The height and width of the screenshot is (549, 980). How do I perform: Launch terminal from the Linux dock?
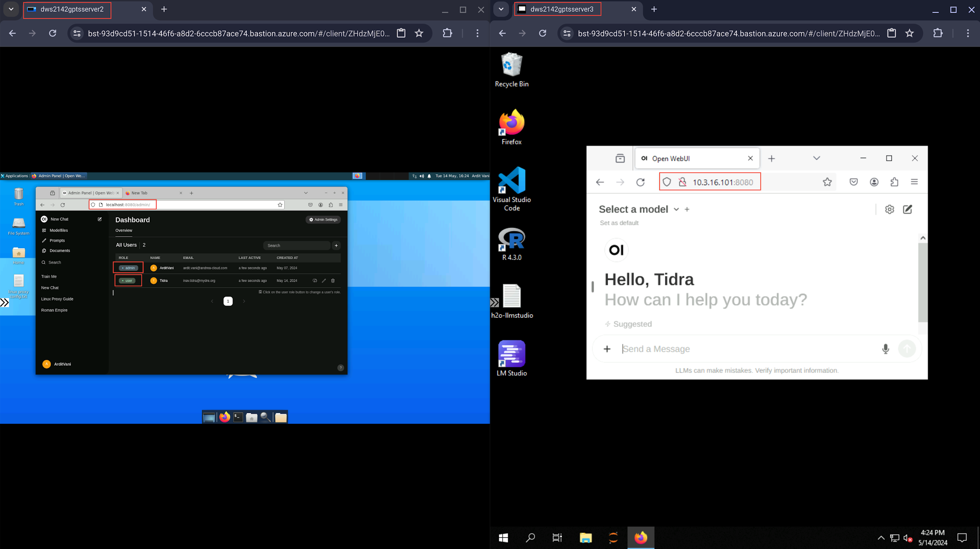coord(238,417)
